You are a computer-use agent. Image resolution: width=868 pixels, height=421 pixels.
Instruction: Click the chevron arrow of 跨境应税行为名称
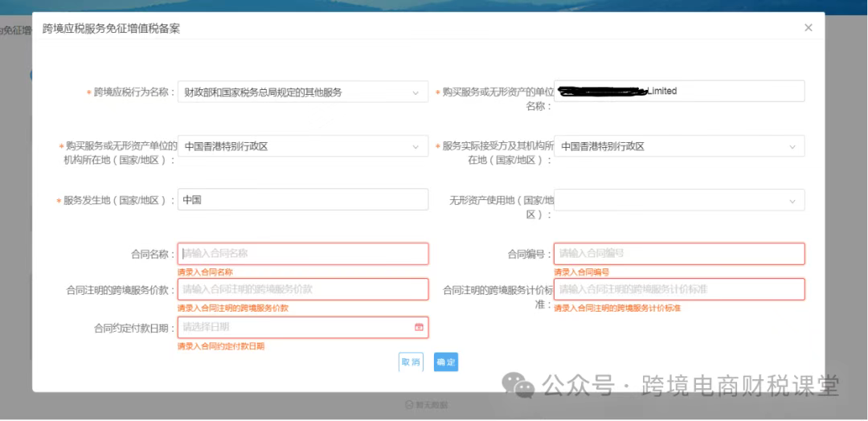click(416, 92)
